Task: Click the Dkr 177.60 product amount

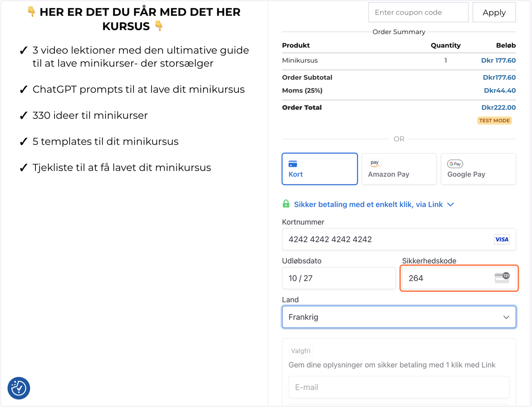Action: tap(498, 60)
